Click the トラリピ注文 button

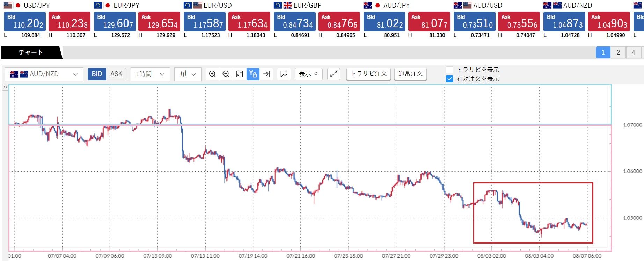pos(368,74)
